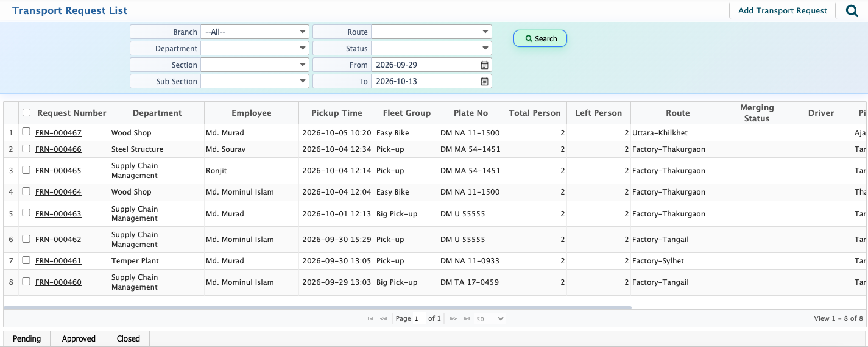Click plate number DM TA 17-0459
Viewport: 868px width, 347px height.
[x=471, y=282]
